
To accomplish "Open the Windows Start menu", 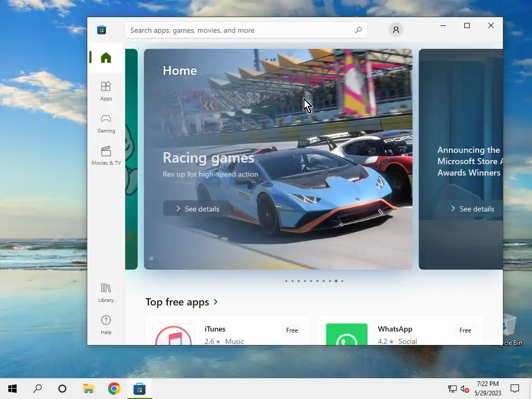I will point(12,389).
